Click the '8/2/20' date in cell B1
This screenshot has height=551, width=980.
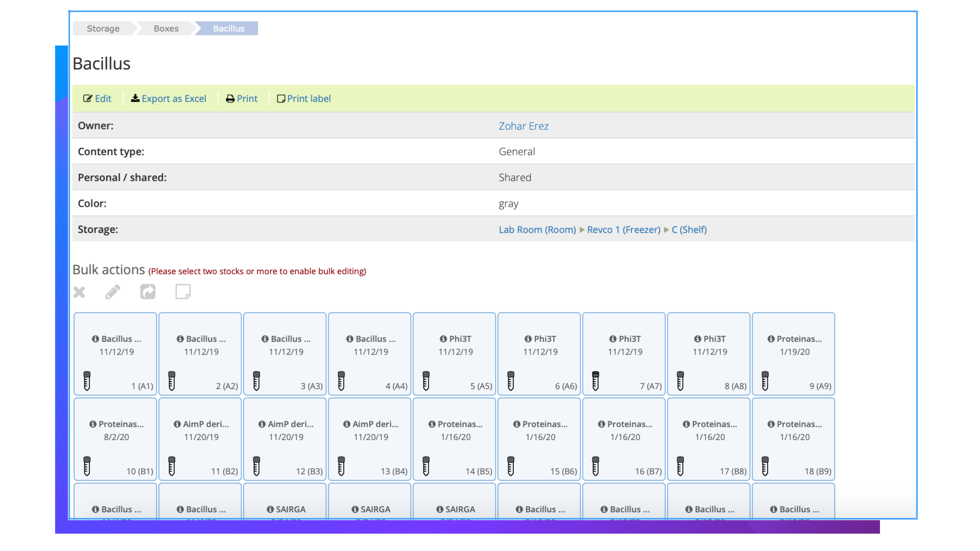click(116, 437)
